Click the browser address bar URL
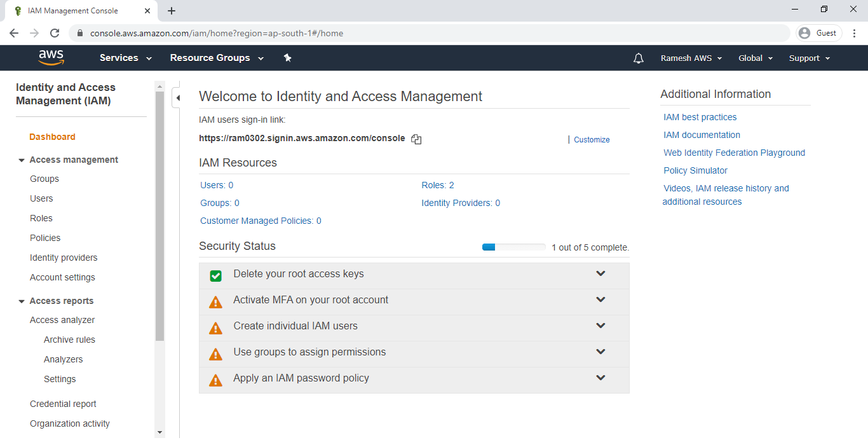This screenshot has width=868, height=440. tap(217, 33)
